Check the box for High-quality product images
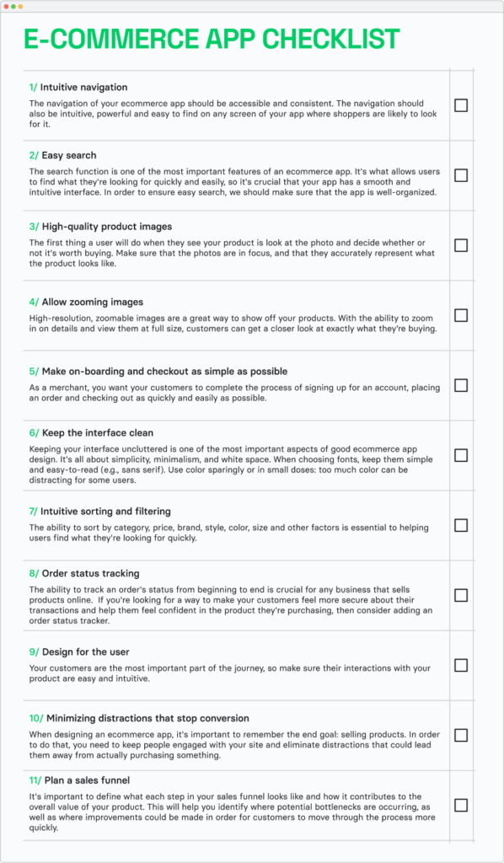 [x=461, y=245]
